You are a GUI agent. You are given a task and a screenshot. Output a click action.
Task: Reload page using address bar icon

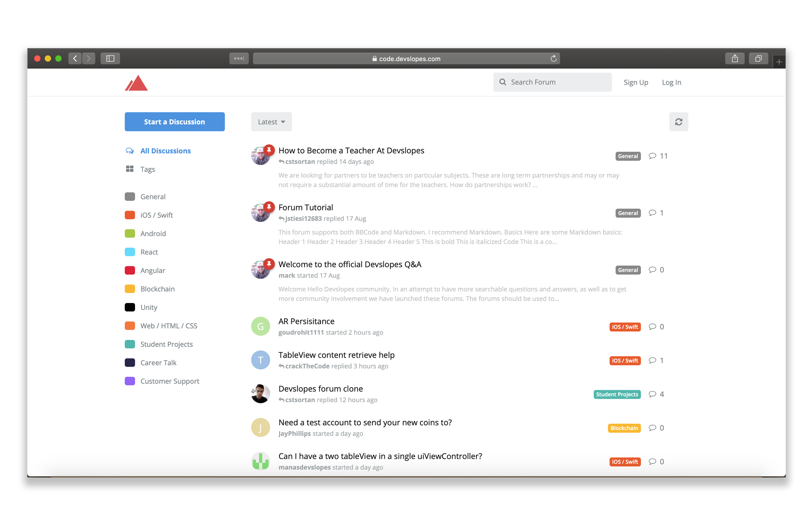tap(553, 58)
